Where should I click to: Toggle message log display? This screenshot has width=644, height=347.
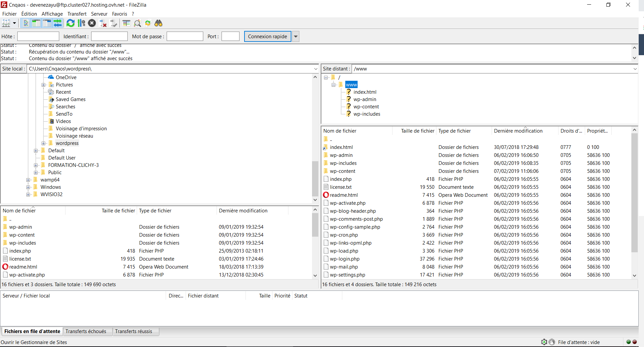(x=25, y=23)
